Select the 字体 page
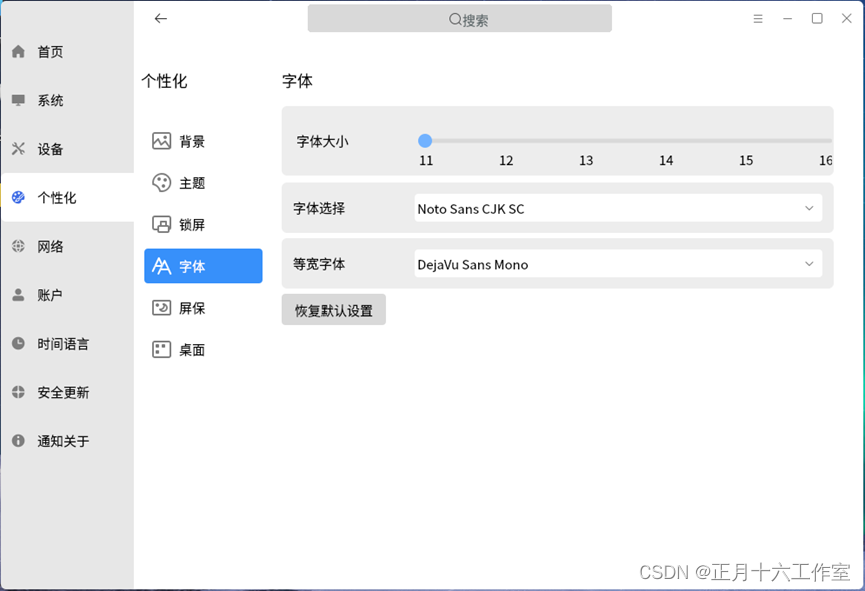865x591 pixels. 203,266
